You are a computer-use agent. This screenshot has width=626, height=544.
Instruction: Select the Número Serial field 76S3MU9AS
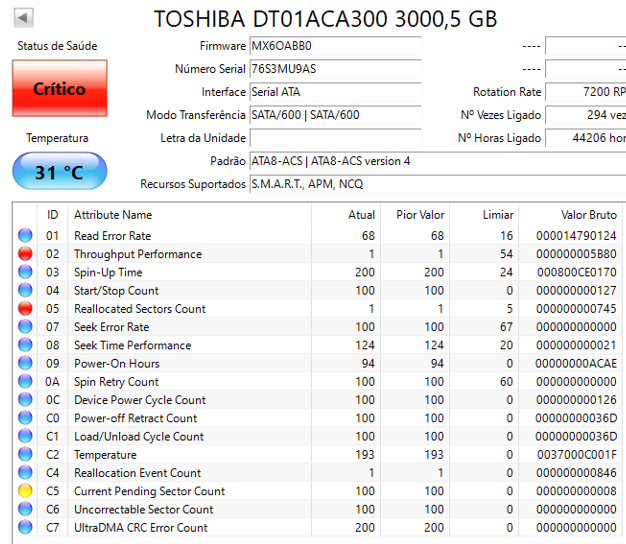pos(335,69)
